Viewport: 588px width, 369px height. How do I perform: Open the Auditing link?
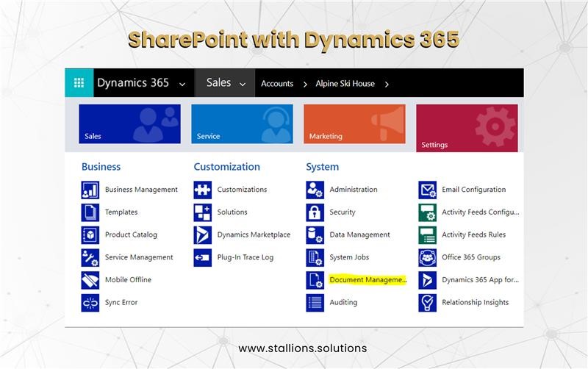point(343,303)
